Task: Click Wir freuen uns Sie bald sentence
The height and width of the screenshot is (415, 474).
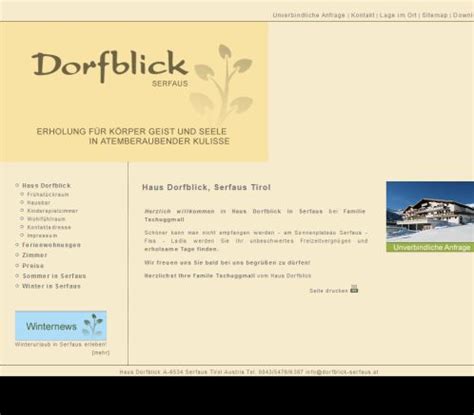Action: [x=227, y=263]
